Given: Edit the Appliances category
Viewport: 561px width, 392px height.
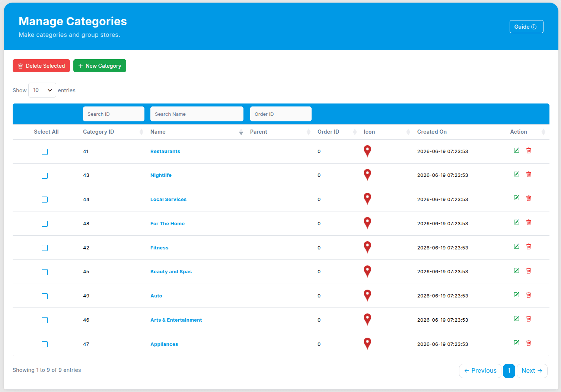Looking at the screenshot, I should pyautogui.click(x=516, y=343).
